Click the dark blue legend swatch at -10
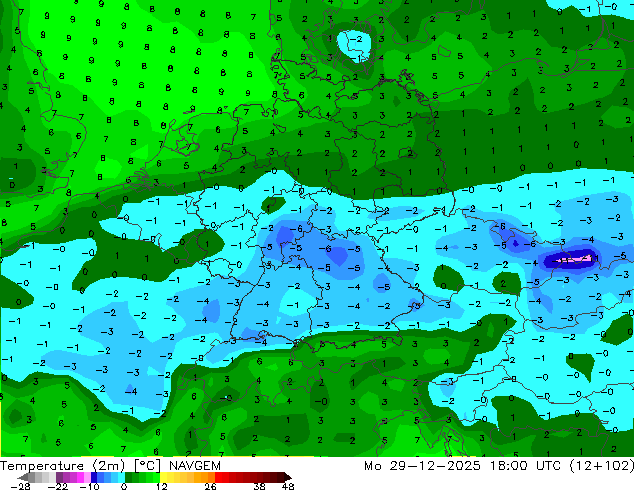The height and width of the screenshot is (490, 634). [x=94, y=477]
